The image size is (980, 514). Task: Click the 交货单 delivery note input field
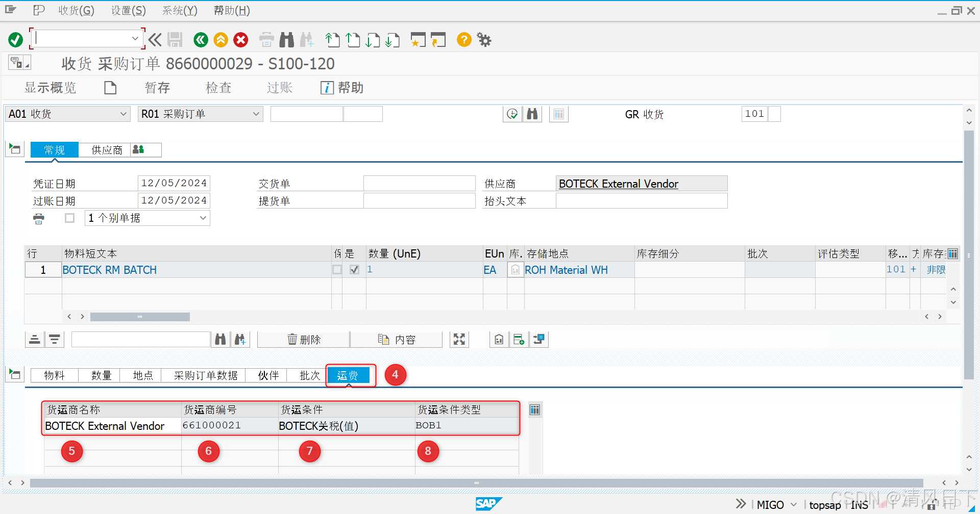pyautogui.click(x=419, y=184)
